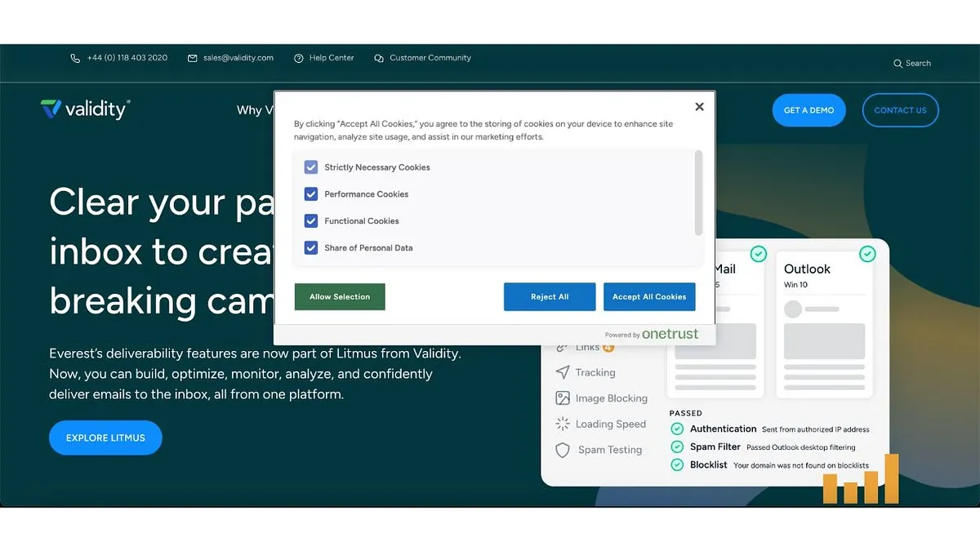Click the sales@validity.com email link
This screenshot has width=980, height=551.
(x=238, y=59)
